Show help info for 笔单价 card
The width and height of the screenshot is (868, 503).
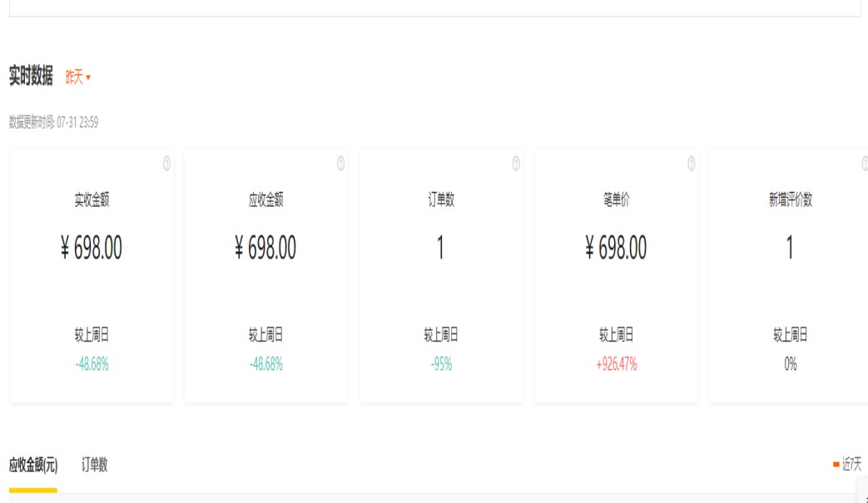pos(691,164)
